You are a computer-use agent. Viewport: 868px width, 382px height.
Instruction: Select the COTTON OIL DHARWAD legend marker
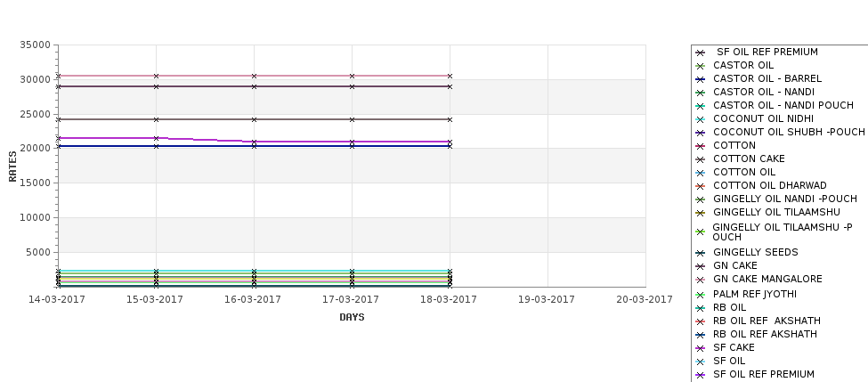tap(701, 186)
